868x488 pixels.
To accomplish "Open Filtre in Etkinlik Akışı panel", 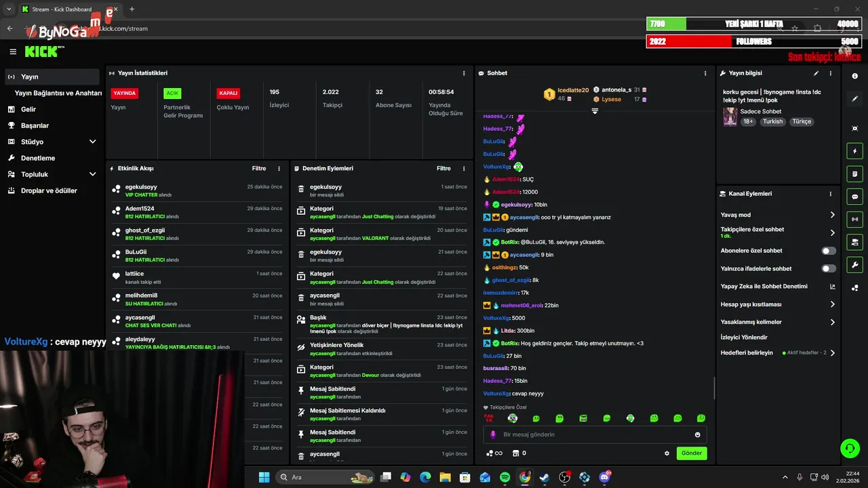I will pos(259,168).
